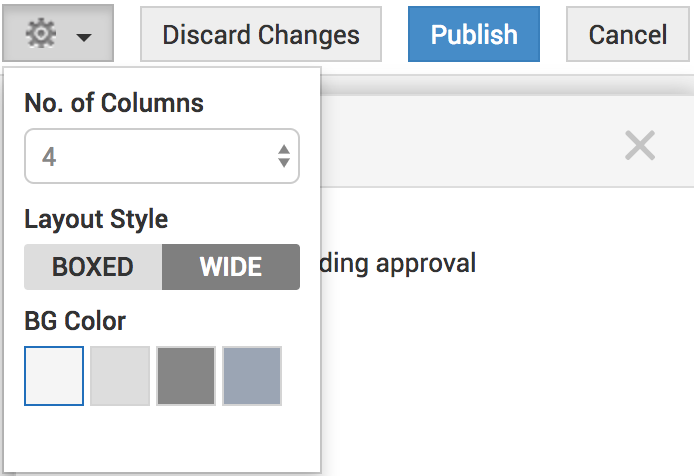Pick the white BG color swatch
This screenshot has height=476, width=694.
pos(54,376)
